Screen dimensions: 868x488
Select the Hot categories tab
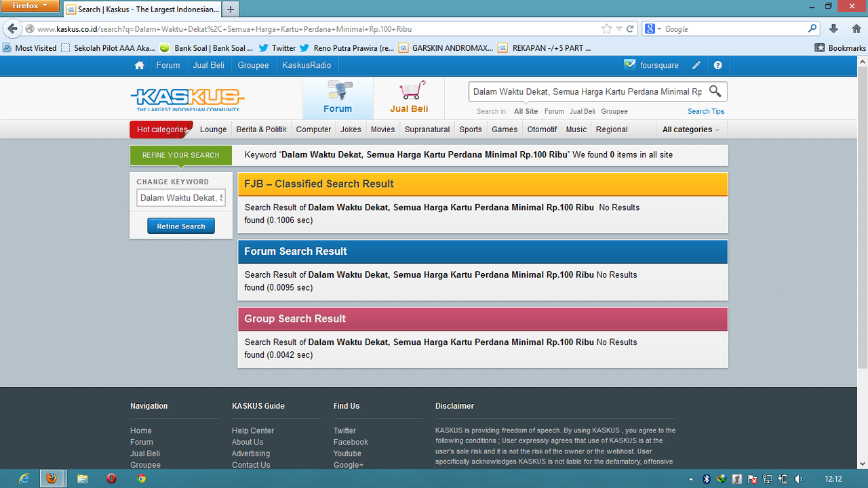coord(161,129)
